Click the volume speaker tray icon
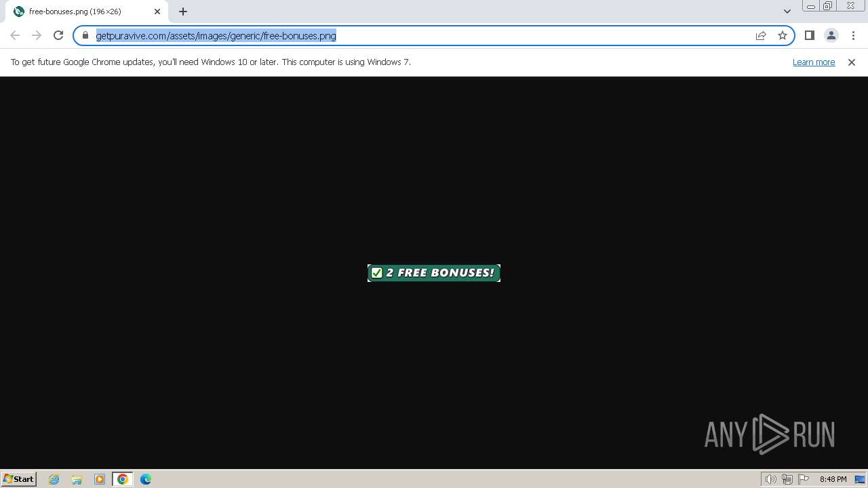This screenshot has width=868, height=488. (770, 479)
